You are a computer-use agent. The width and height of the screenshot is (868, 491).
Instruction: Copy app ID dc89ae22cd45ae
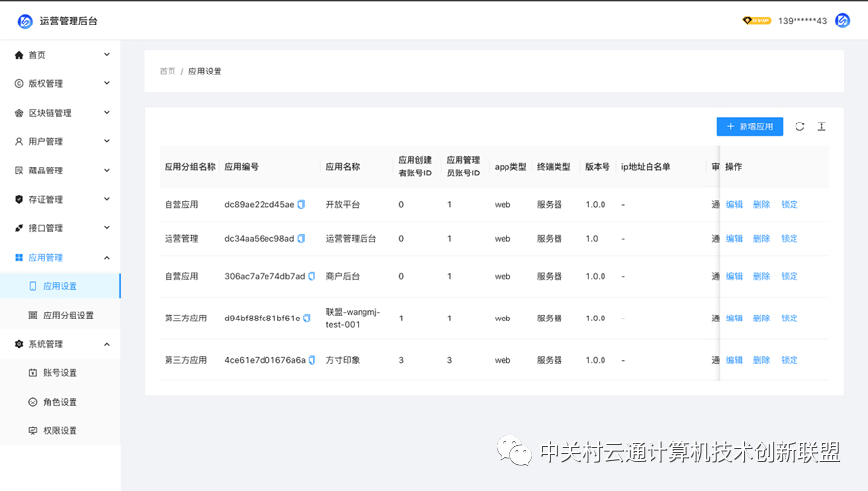pos(302,205)
